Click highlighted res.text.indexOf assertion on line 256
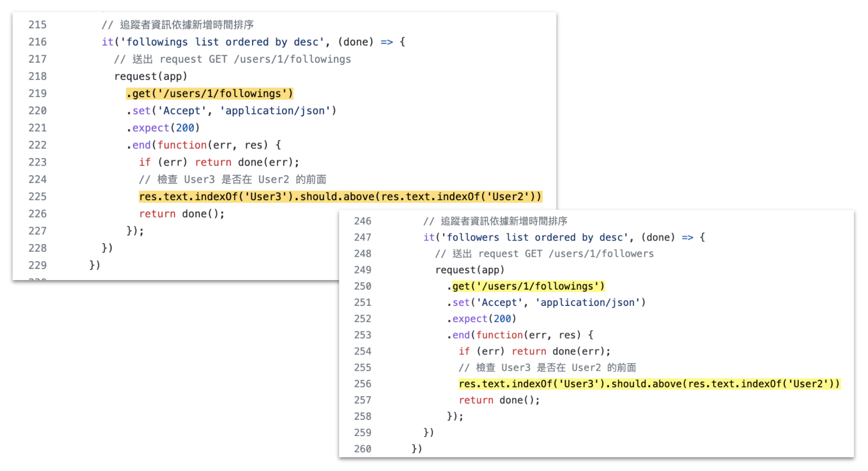This screenshot has width=868, height=471. click(x=649, y=384)
